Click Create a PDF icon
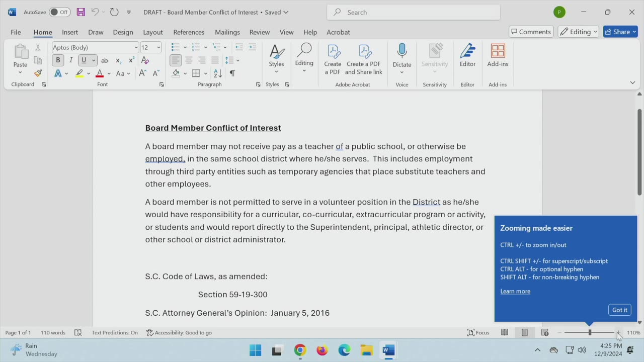 pos(333,59)
